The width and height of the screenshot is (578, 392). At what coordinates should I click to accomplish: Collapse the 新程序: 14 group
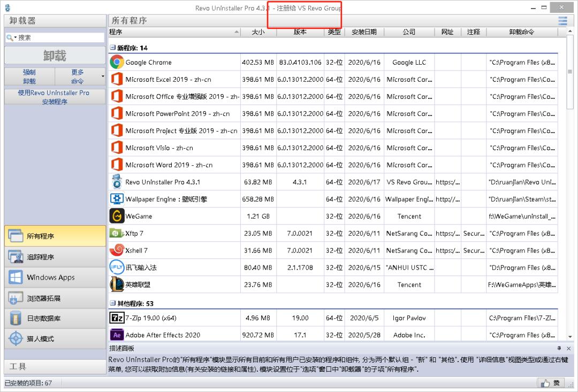[112, 48]
